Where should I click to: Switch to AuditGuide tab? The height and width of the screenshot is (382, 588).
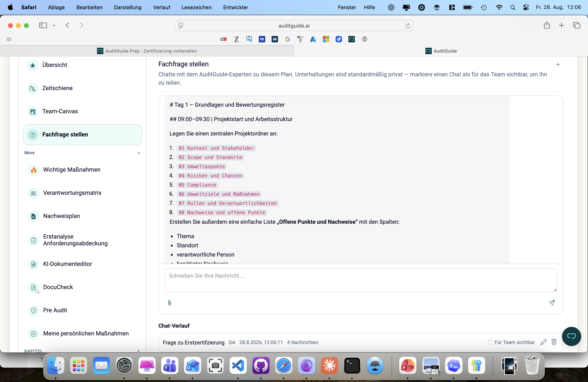pyautogui.click(x=441, y=51)
